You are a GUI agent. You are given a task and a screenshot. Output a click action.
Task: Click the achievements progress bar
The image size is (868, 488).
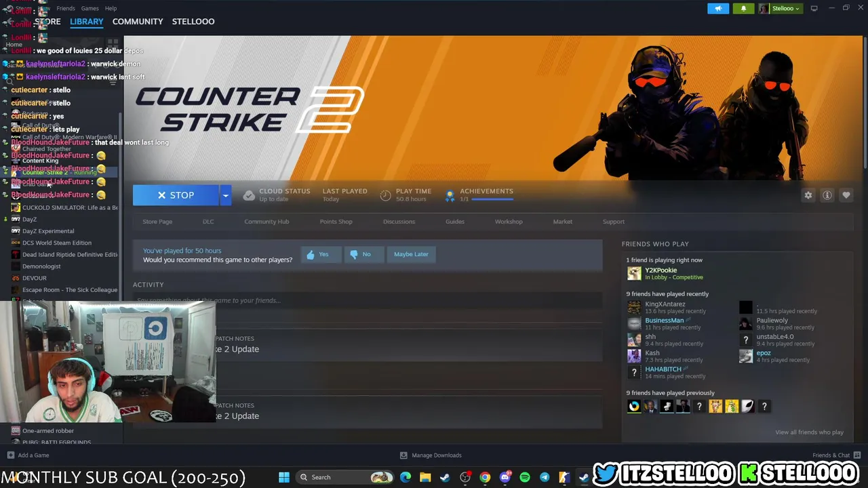click(492, 199)
